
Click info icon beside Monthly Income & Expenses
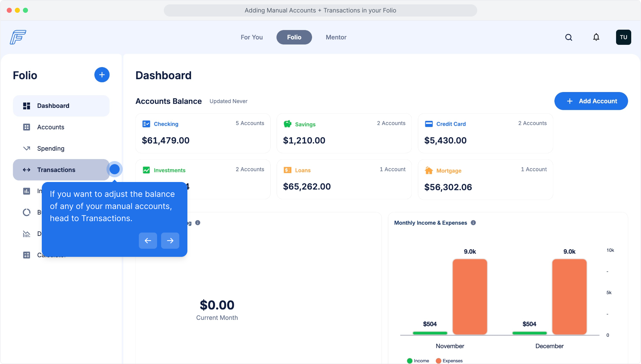pyautogui.click(x=473, y=223)
